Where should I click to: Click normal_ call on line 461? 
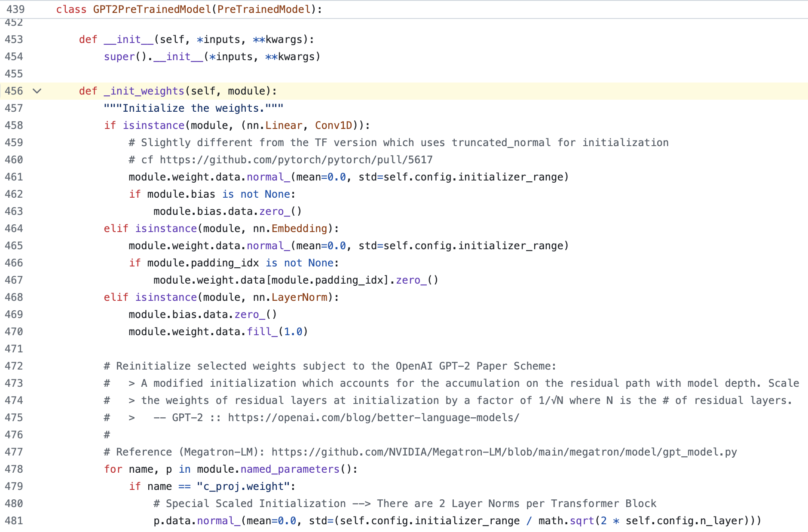[268, 177]
